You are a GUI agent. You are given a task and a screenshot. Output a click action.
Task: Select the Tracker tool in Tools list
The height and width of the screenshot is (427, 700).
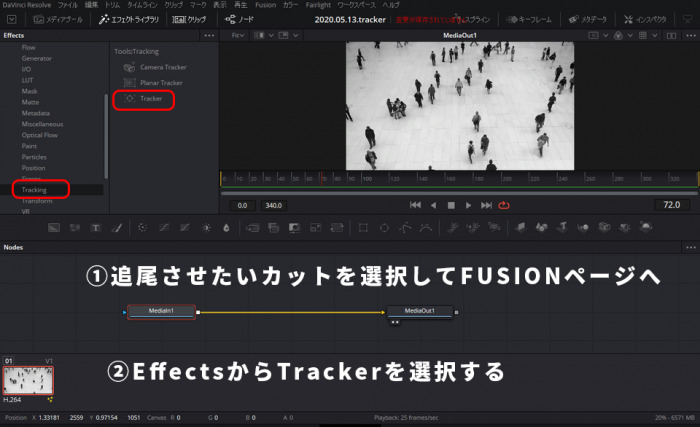point(143,99)
